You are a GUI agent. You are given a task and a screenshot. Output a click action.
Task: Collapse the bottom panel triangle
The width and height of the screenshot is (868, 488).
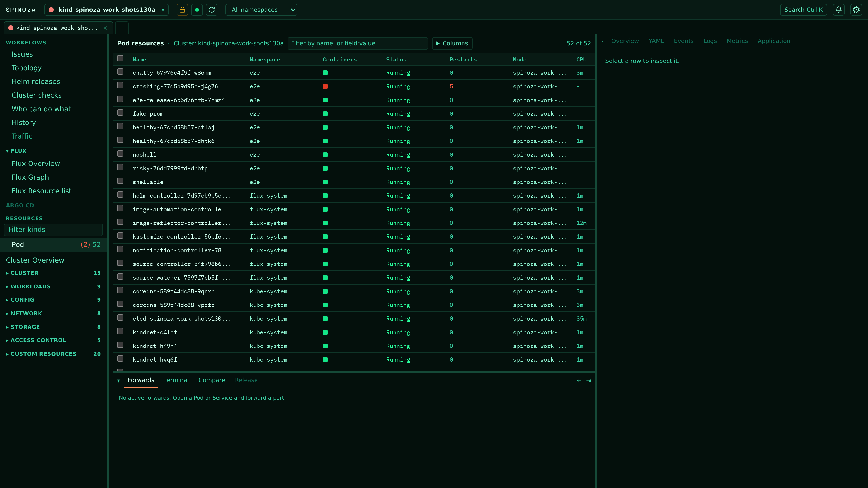click(118, 381)
